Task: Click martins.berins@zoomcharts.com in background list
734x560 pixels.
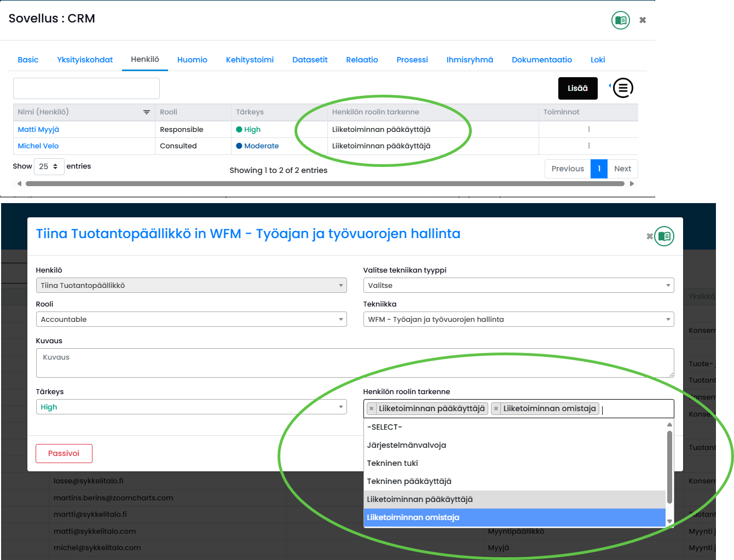Action: click(x=113, y=498)
